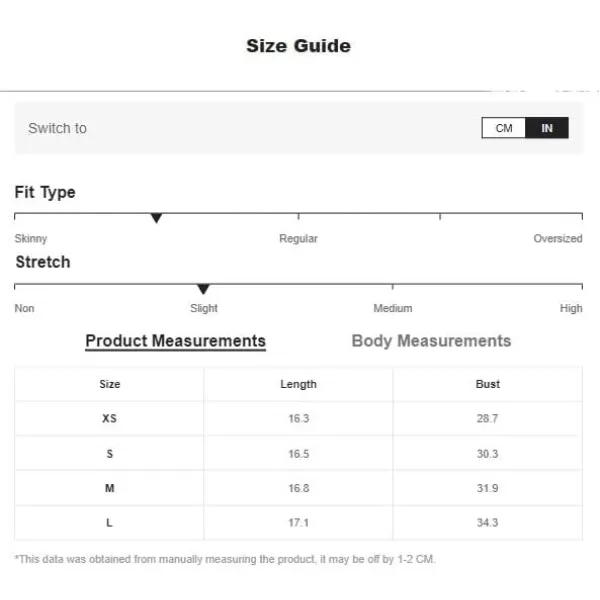Click the Size column header
The image size is (600, 600).
(x=109, y=384)
